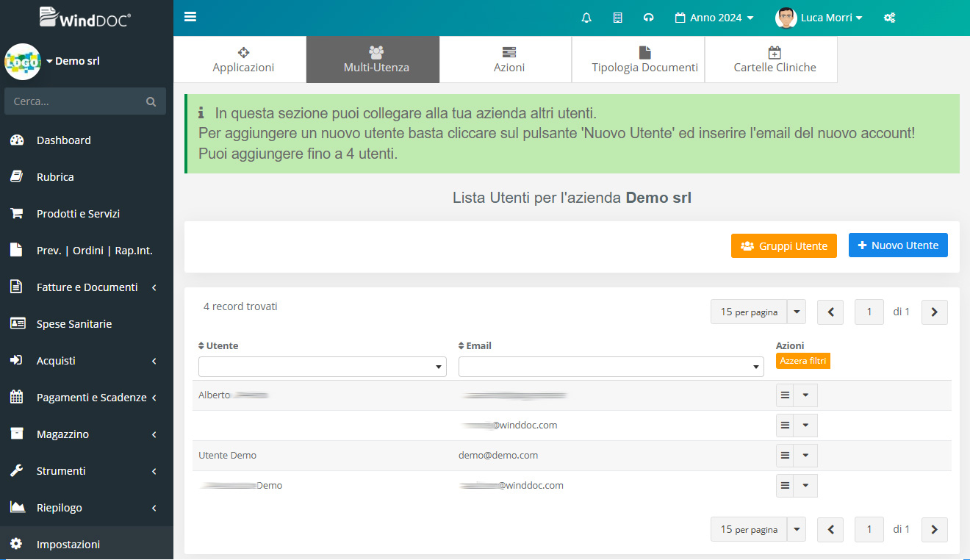This screenshot has height=560, width=970.
Task: Click the notification bell icon
Action: (586, 18)
